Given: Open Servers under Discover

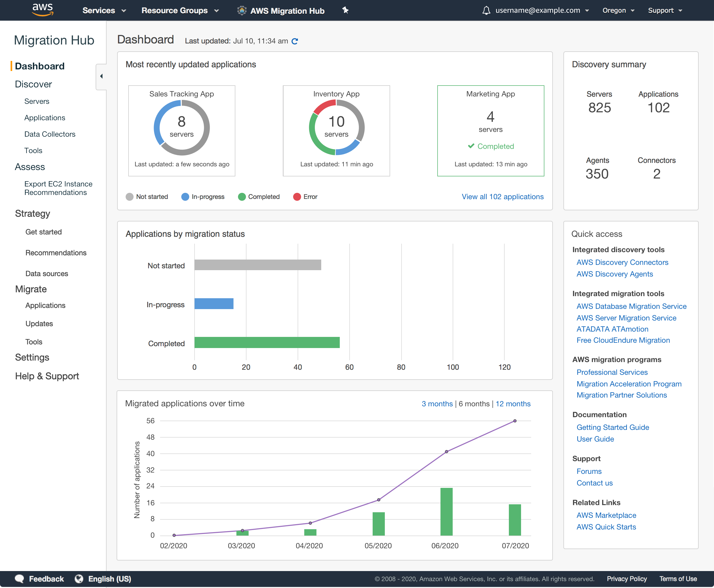Looking at the screenshot, I should click(x=37, y=101).
